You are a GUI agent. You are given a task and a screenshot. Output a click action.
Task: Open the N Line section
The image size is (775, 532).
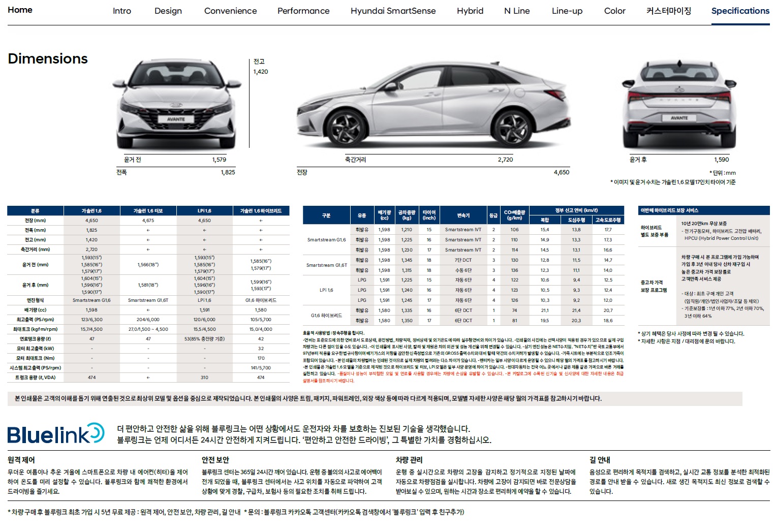pos(517,11)
